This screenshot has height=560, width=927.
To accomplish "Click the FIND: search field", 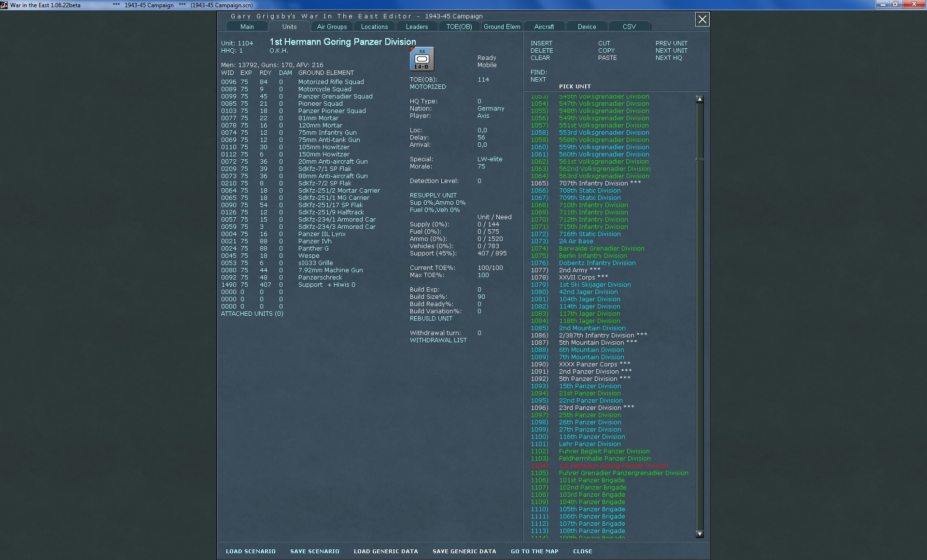I will click(538, 72).
